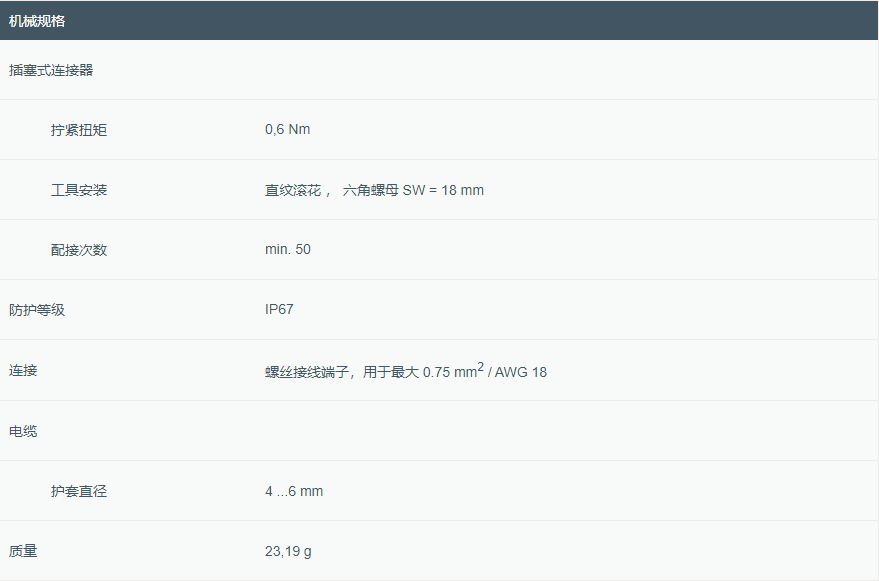Select the 六角螺母 SW = 18 mm text
This screenshot has width=879, height=581.
[413, 190]
